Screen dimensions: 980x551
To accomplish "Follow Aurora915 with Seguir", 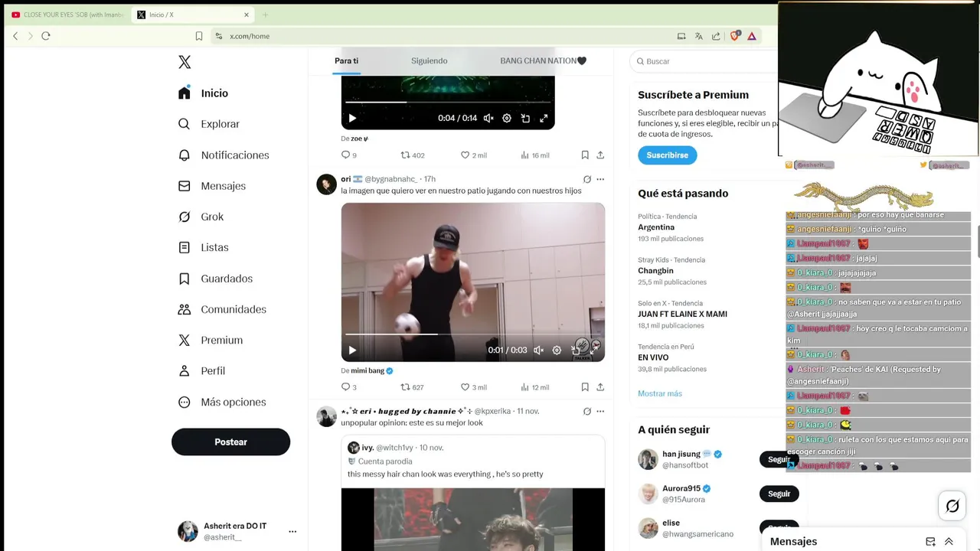I will [x=779, y=494].
